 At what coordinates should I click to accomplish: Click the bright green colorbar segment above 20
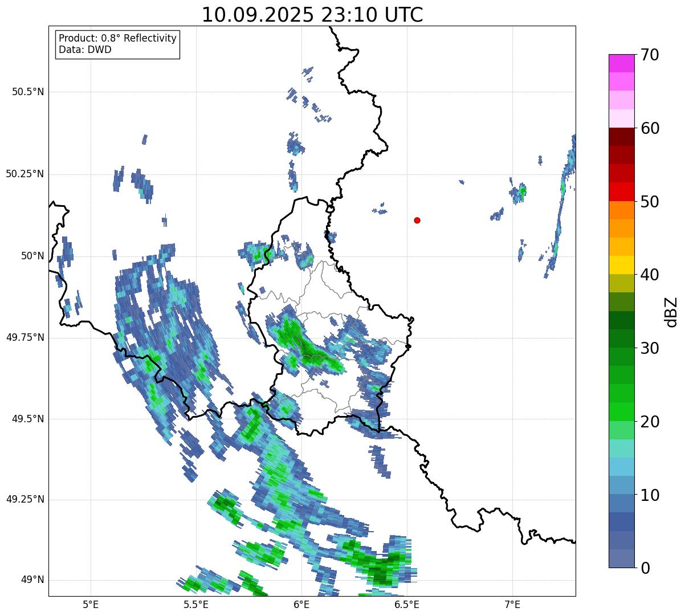click(622, 412)
